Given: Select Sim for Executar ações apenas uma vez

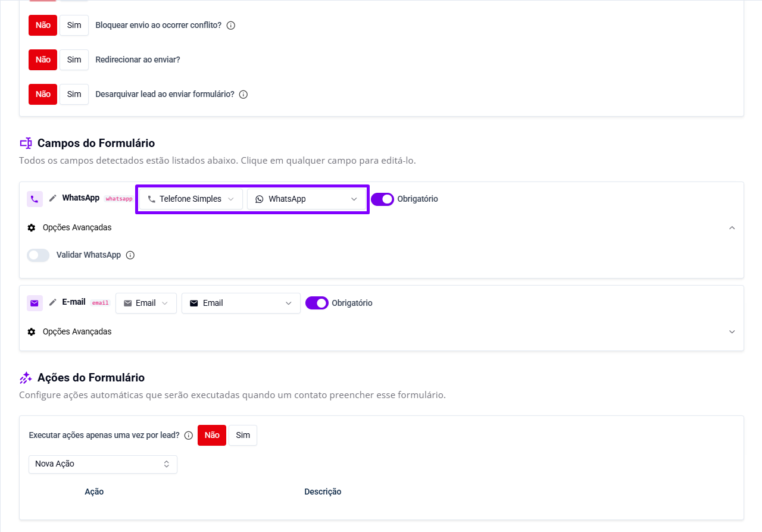Looking at the screenshot, I should pos(243,436).
